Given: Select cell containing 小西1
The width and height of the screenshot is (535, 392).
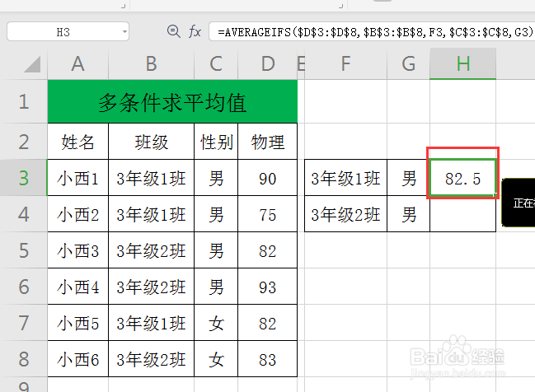Looking at the screenshot, I should point(77,178).
